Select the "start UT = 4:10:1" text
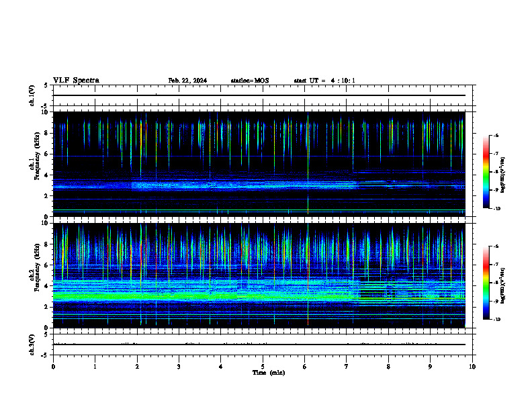Screen dimensions: 532x411 pyautogui.click(x=324, y=81)
